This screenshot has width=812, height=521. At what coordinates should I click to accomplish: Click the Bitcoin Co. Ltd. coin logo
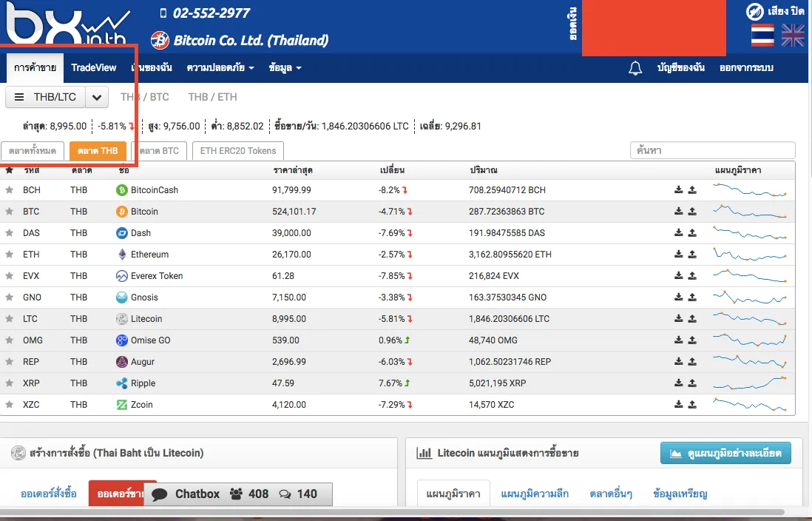click(x=160, y=40)
